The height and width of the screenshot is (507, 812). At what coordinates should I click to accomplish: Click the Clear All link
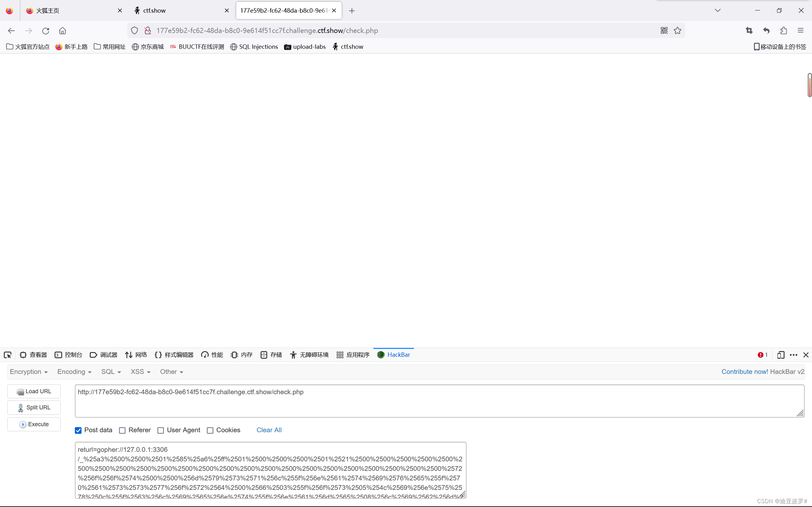[269, 430]
